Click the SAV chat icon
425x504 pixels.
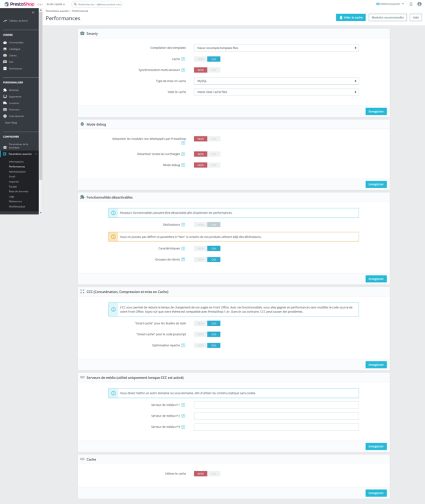tap(5, 62)
